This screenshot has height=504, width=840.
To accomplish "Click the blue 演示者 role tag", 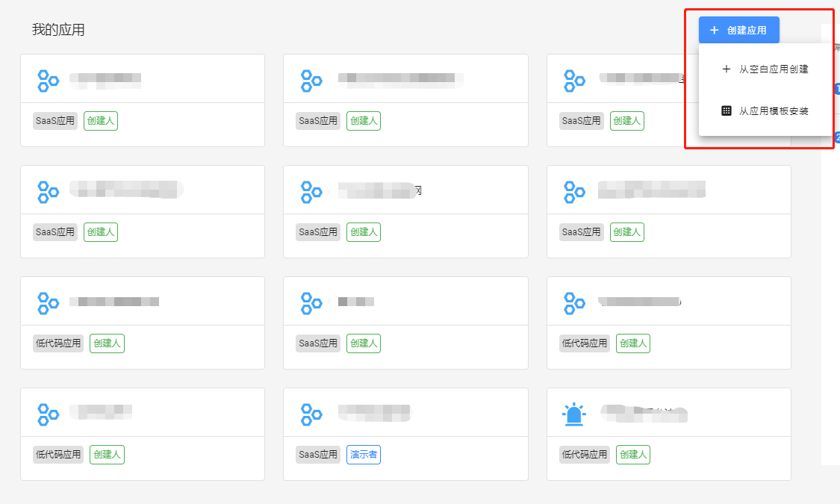I will [364, 454].
